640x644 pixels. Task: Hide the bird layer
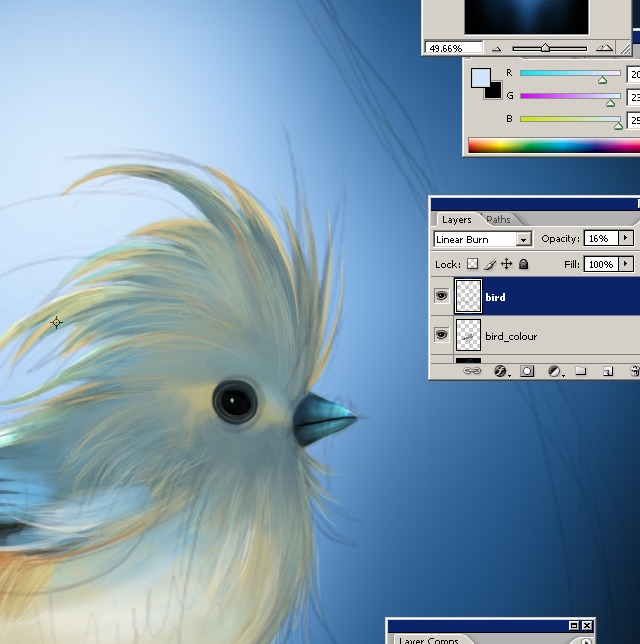442,296
